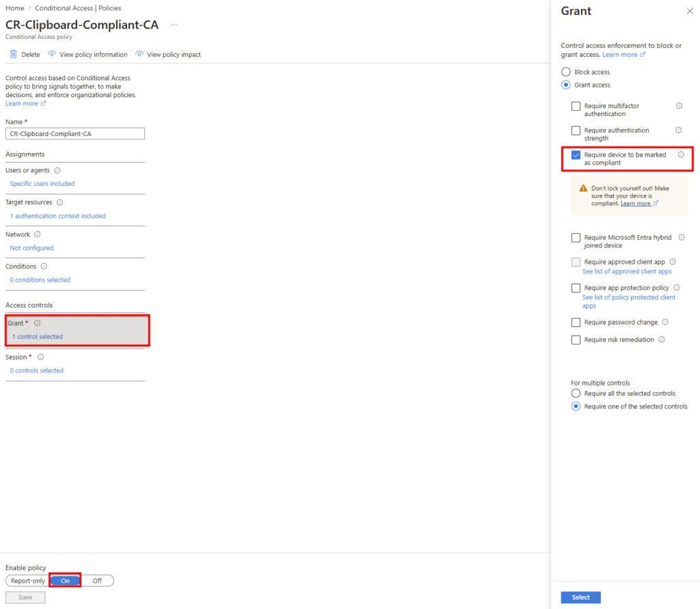Click info icon next to Users or agents
Screen dimensions: 700x609
(57, 170)
